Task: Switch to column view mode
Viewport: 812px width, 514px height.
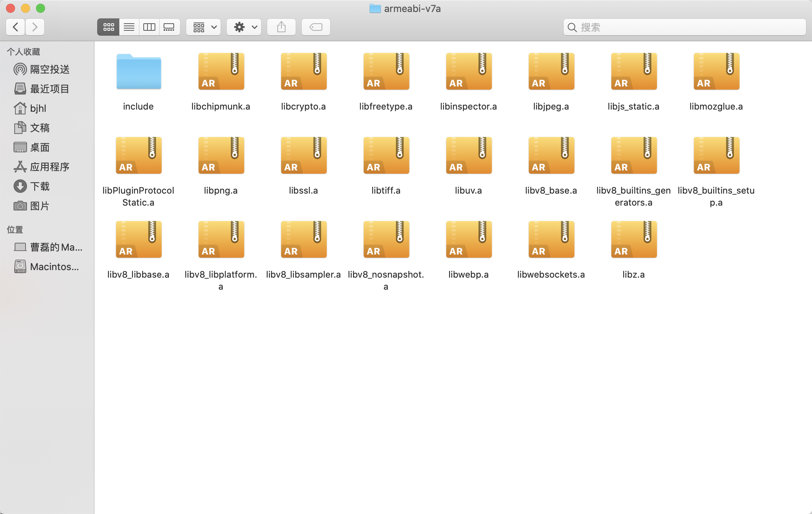Action: click(x=149, y=27)
